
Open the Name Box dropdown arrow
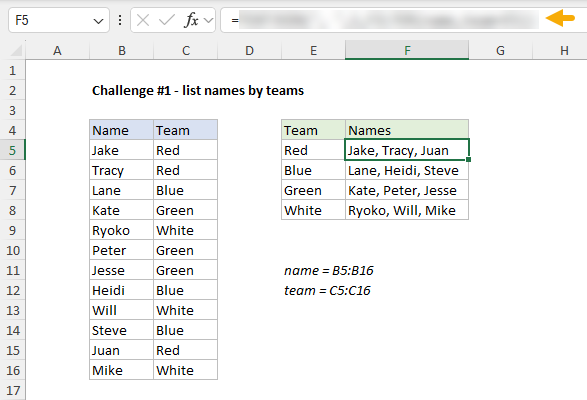[x=98, y=21]
